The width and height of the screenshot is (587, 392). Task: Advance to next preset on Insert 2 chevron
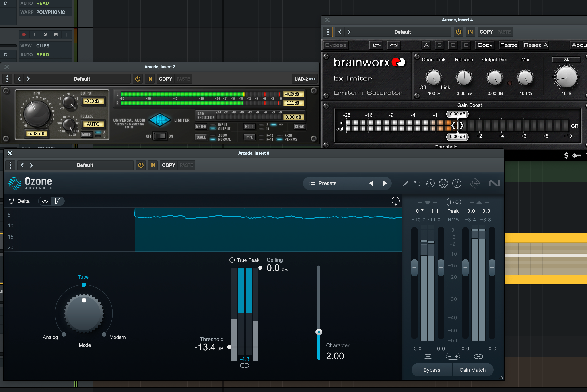click(28, 79)
